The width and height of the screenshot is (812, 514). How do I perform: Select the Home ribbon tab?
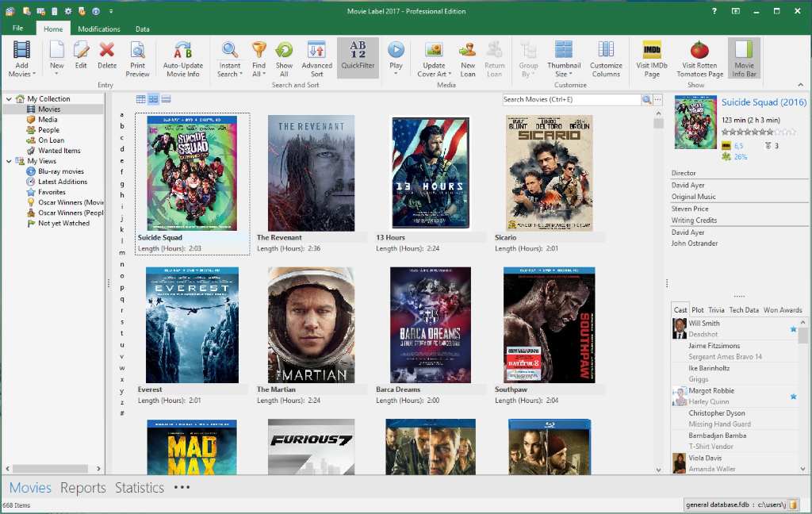tap(53, 29)
